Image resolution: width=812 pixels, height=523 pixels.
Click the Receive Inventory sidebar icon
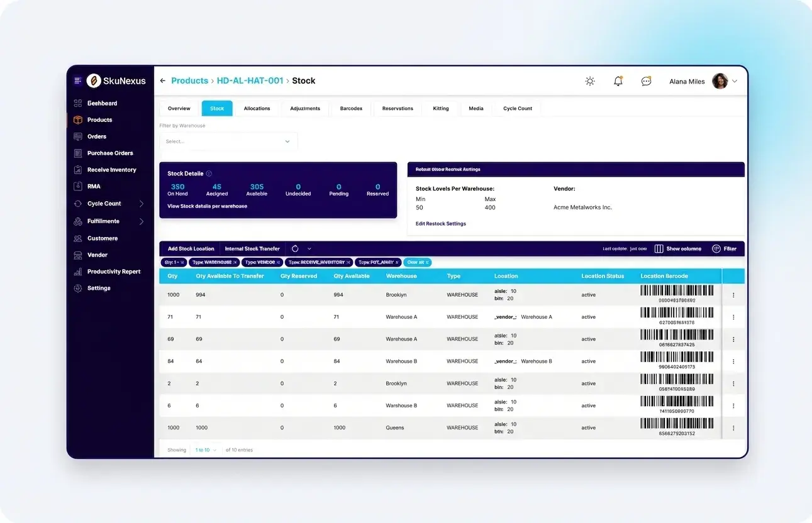[x=78, y=170]
